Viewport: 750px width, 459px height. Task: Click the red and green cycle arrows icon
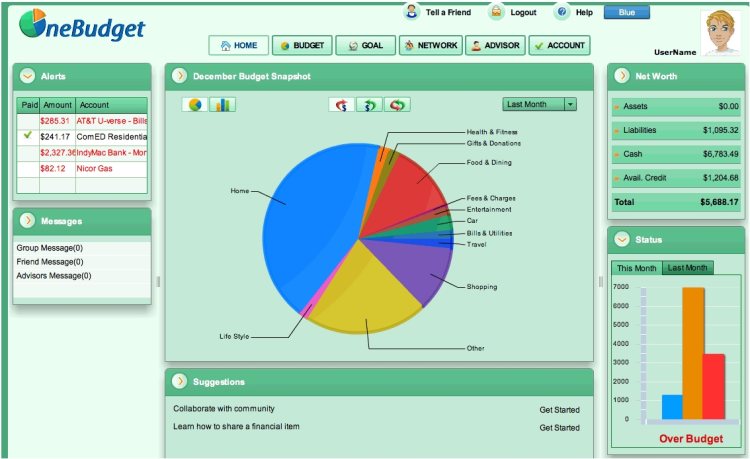397,105
